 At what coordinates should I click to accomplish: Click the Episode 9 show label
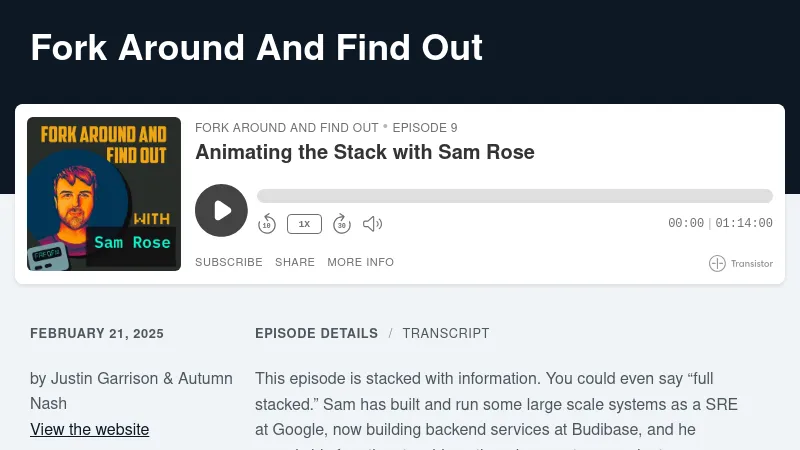pyautogui.click(x=425, y=128)
